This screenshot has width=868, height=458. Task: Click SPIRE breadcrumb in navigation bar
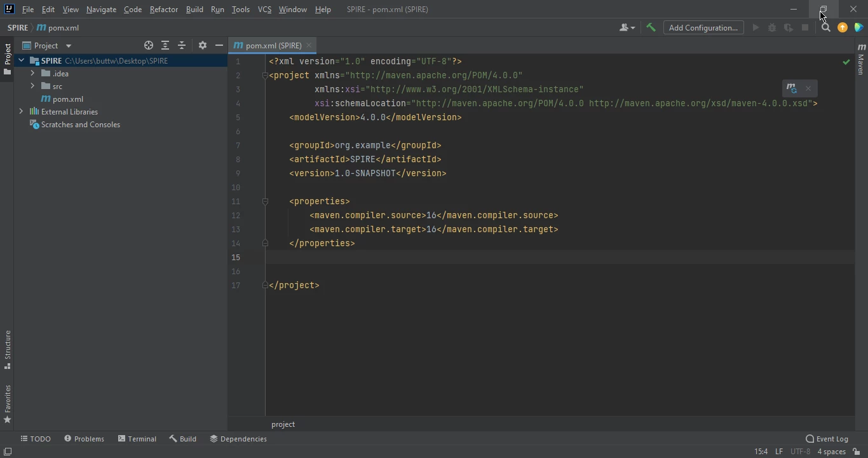click(x=18, y=28)
